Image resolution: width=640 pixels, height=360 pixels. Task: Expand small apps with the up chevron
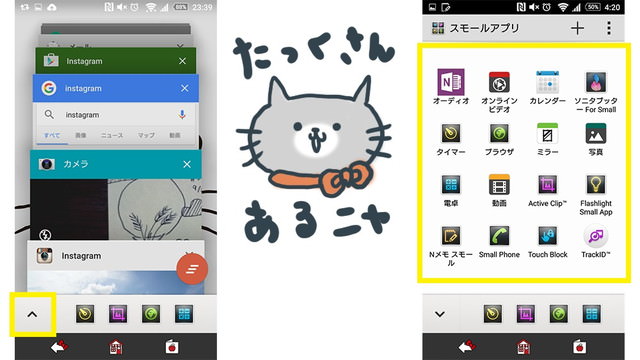(x=32, y=314)
